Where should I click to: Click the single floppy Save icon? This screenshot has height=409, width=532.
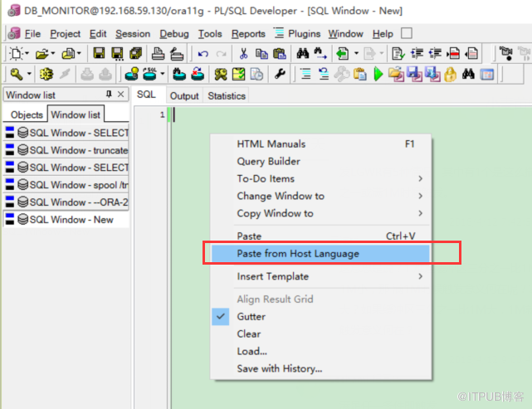99,53
